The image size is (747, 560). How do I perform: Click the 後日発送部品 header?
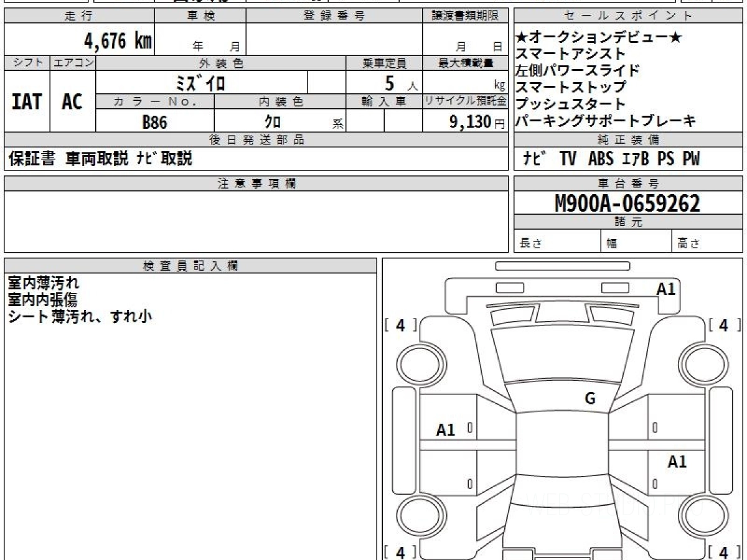click(x=256, y=140)
